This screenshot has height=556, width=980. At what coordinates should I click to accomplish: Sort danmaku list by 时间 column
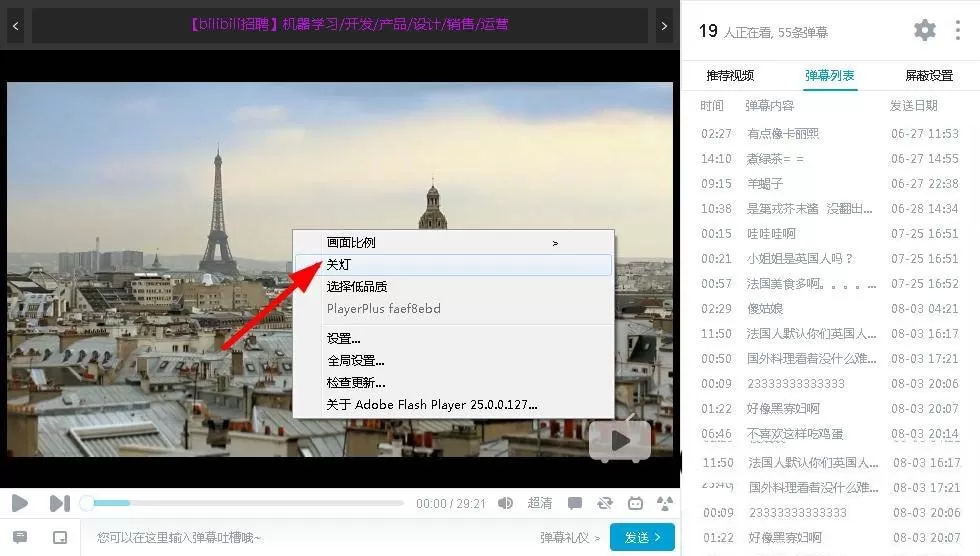pyautogui.click(x=712, y=106)
